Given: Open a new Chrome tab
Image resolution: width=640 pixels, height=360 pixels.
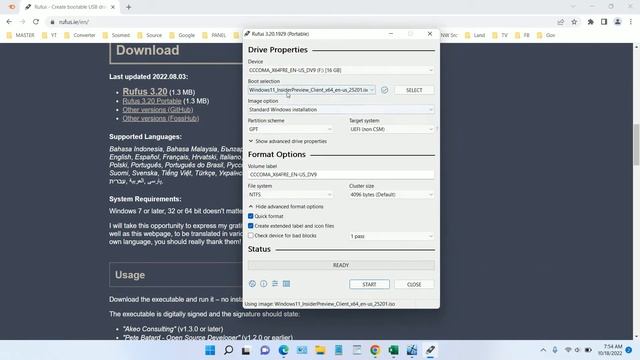Looking at the screenshot, I should tap(129, 7).
